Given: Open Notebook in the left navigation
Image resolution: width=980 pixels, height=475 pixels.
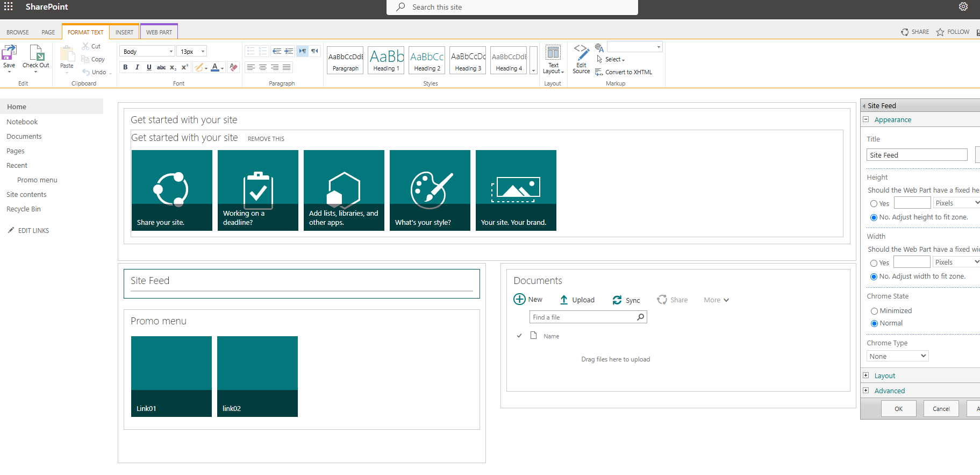Looking at the screenshot, I should 22,122.
